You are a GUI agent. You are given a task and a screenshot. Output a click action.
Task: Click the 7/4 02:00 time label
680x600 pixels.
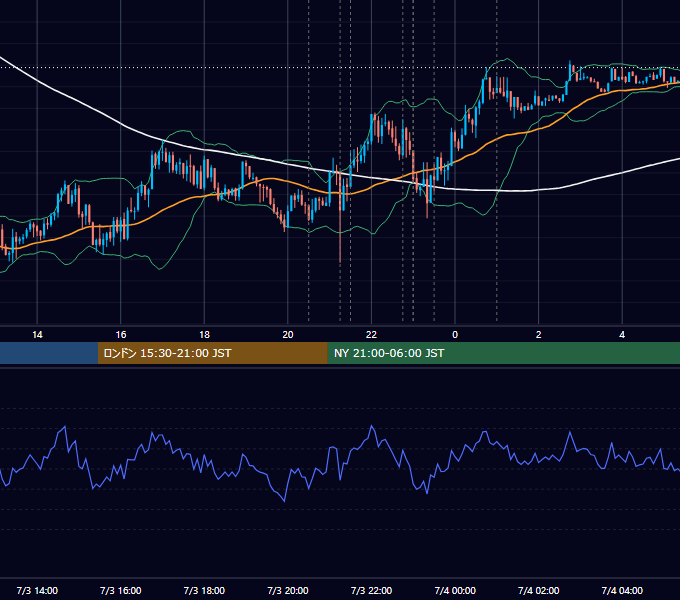539,590
